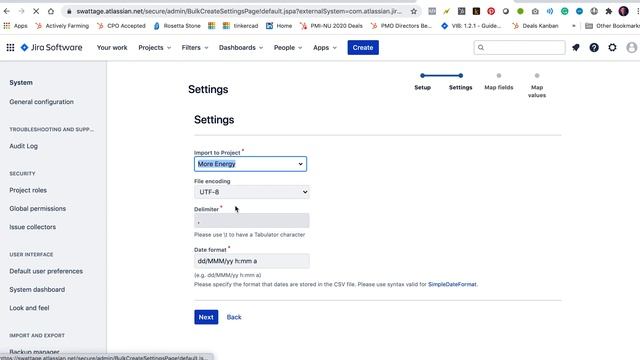Open the Home bookmark

pos(279,26)
